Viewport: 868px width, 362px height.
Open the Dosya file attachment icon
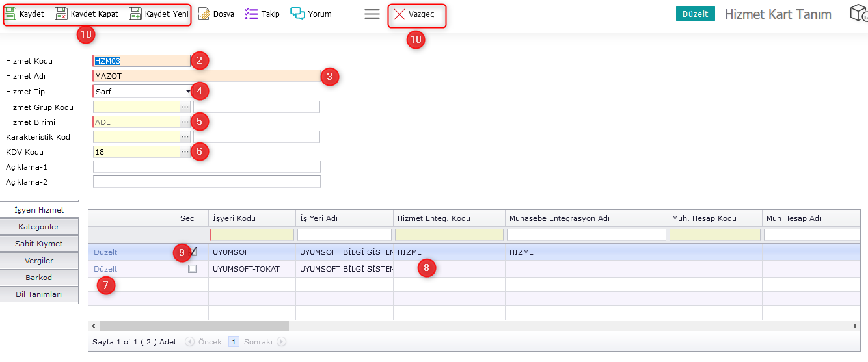204,14
